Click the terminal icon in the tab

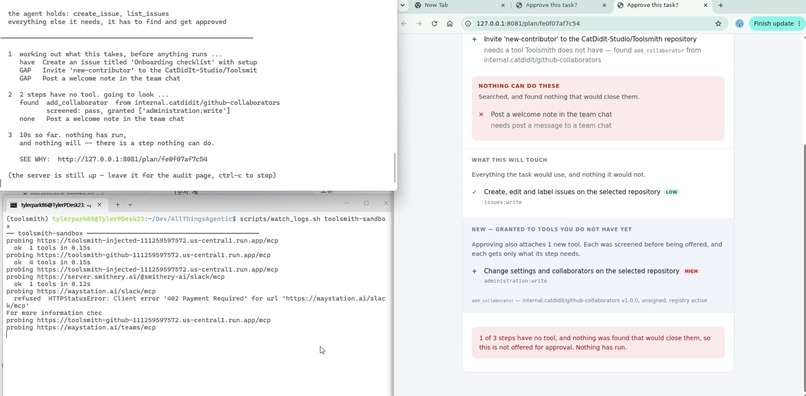[x=13, y=205]
